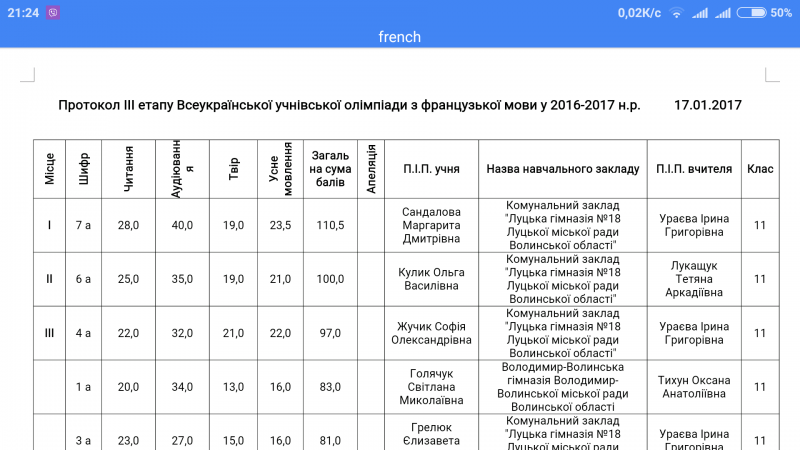Select the 'Шифр' column header

(84, 169)
